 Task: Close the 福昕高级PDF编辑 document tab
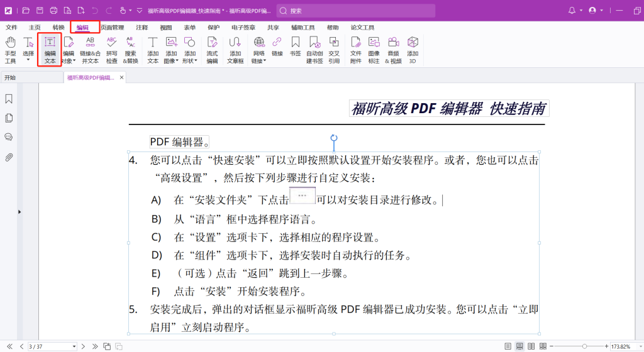pyautogui.click(x=121, y=77)
